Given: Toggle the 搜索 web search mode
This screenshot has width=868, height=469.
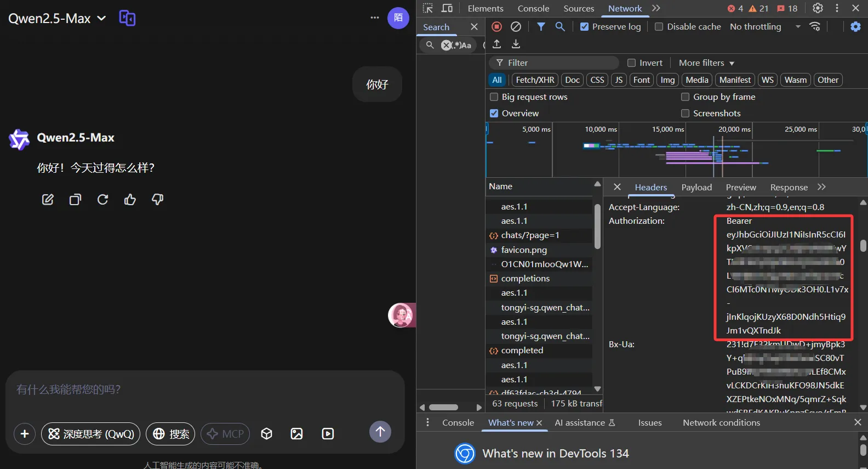Looking at the screenshot, I should point(170,434).
